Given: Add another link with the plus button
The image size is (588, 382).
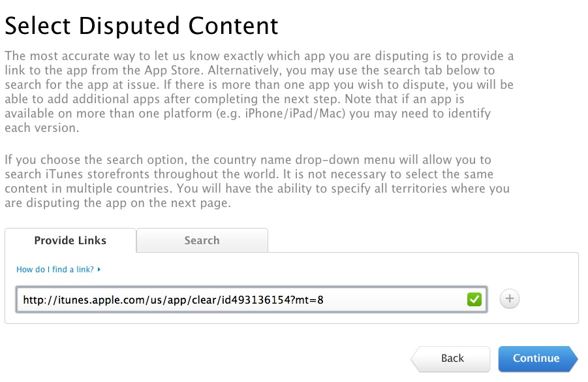Looking at the screenshot, I should 510,299.
